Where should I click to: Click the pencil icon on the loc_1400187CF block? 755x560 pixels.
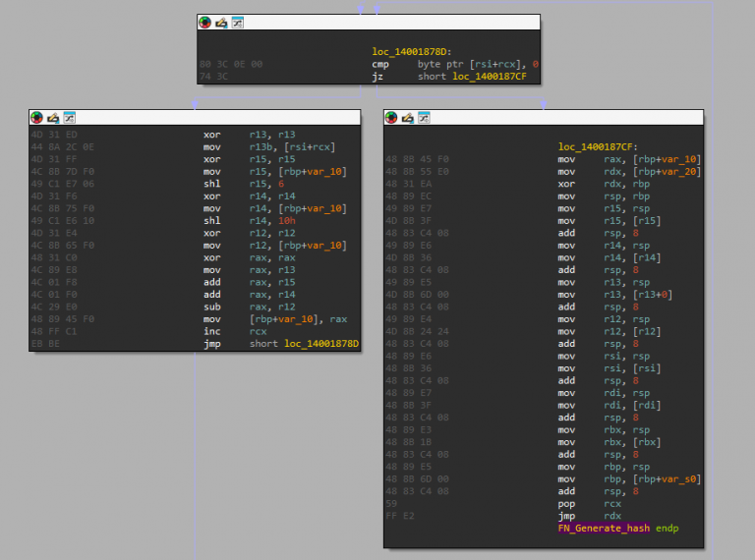(408, 118)
